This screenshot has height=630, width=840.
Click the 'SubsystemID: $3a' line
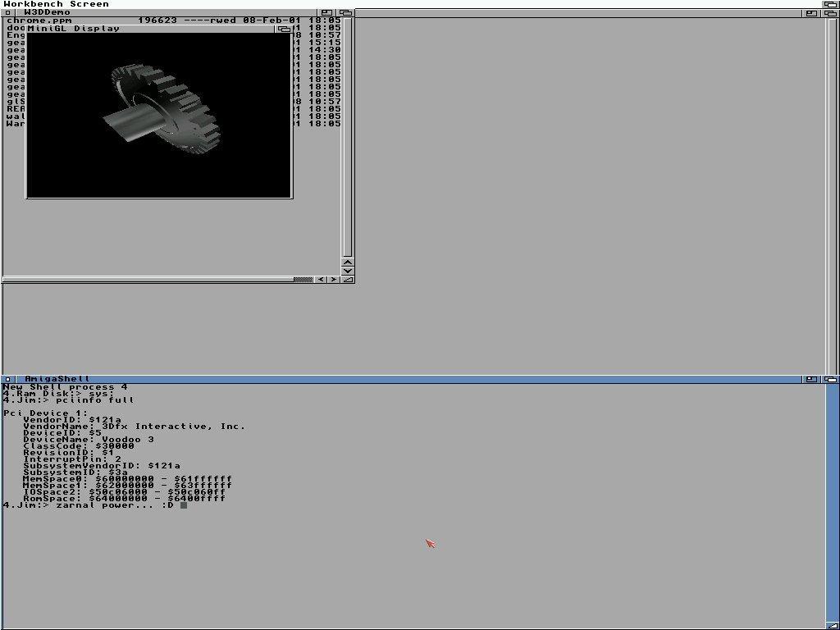click(x=75, y=472)
